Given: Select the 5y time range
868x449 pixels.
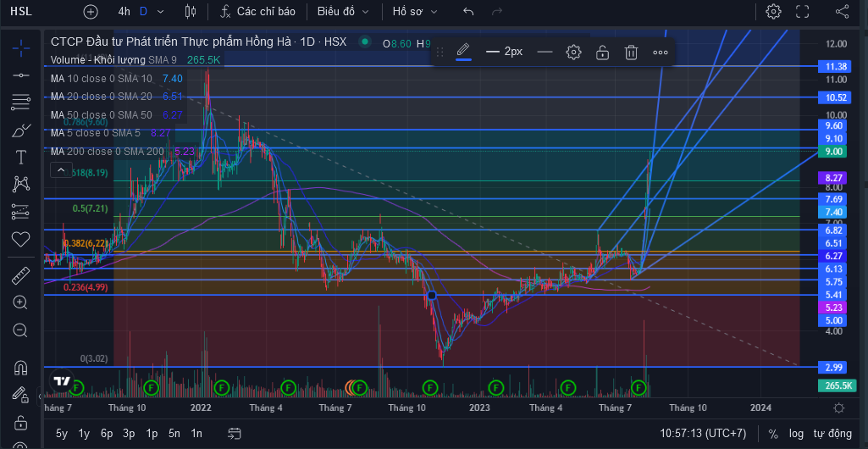Looking at the screenshot, I should click(62, 433).
